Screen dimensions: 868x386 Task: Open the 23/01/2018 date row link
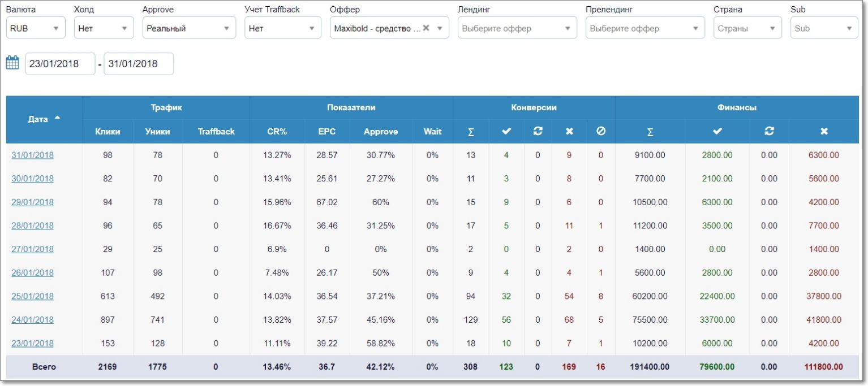coord(32,343)
